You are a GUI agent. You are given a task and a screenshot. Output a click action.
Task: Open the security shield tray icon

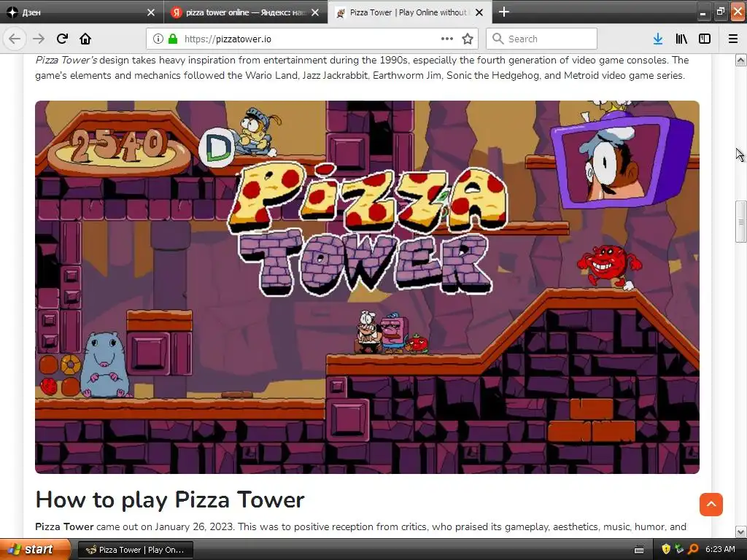pyautogui.click(x=666, y=550)
